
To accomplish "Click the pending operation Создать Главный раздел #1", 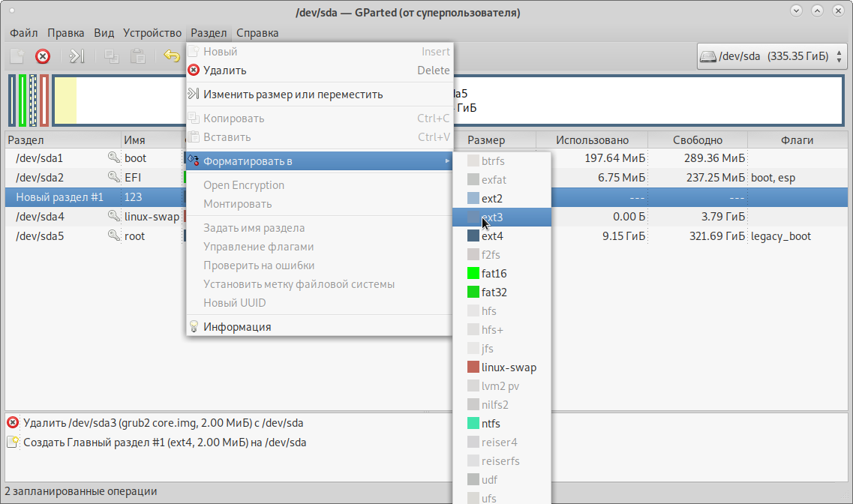I will [164, 442].
